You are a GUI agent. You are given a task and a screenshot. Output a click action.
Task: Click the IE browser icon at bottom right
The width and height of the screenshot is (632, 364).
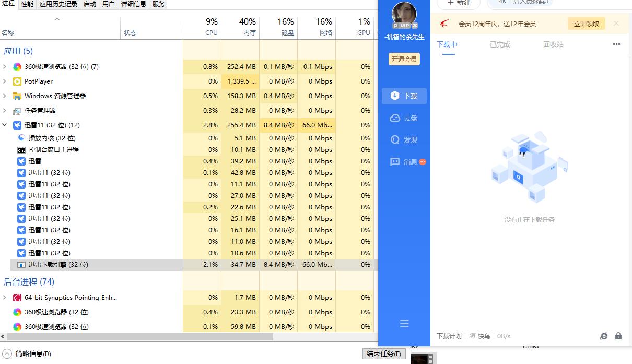click(x=604, y=336)
